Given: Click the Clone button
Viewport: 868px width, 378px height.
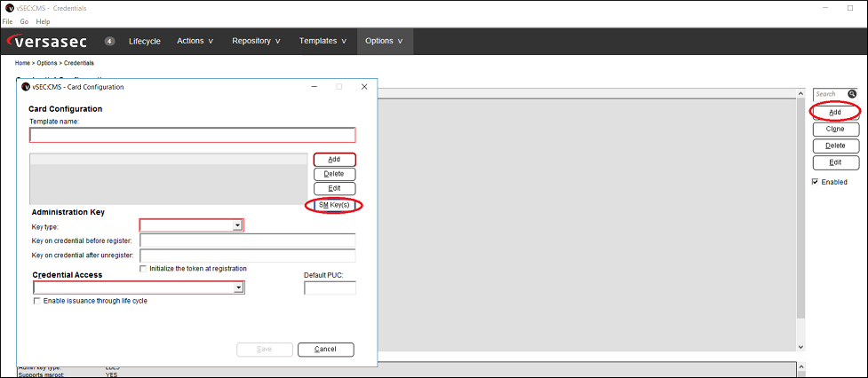Looking at the screenshot, I should coord(835,129).
